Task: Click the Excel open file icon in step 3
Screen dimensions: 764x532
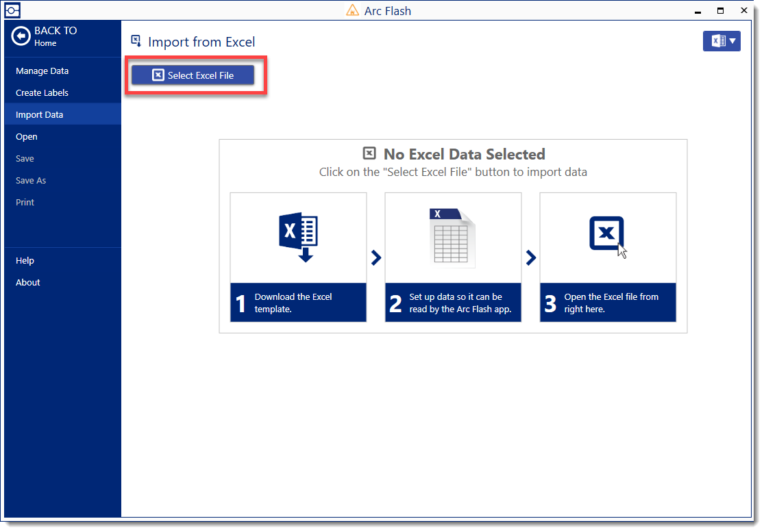Action: pos(608,236)
